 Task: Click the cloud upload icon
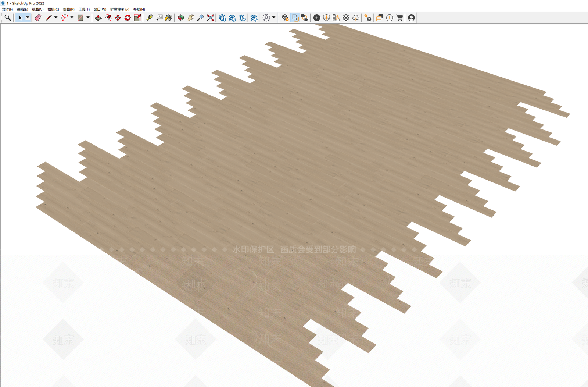tap(356, 18)
